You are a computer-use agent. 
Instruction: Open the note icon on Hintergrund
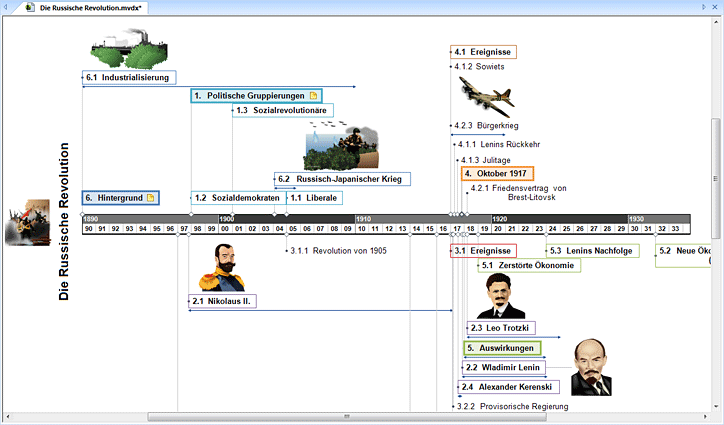point(150,198)
